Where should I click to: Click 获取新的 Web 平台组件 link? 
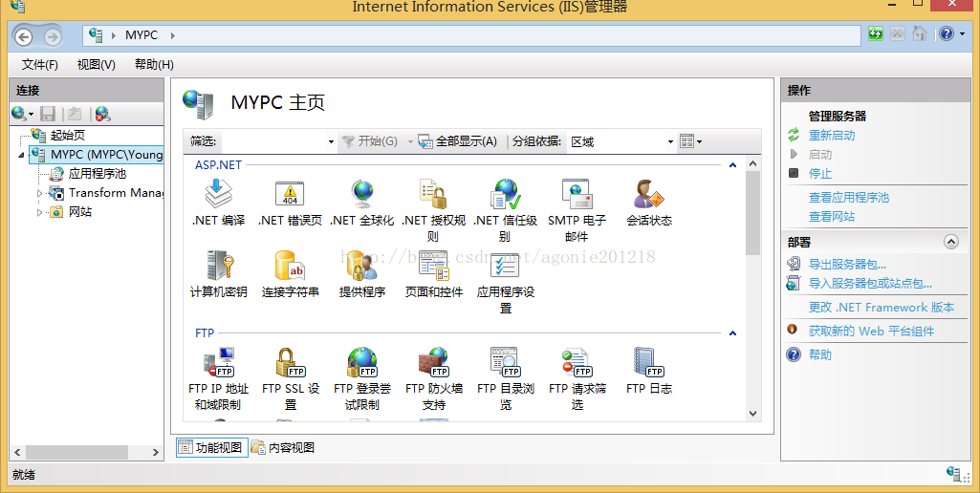(871, 332)
